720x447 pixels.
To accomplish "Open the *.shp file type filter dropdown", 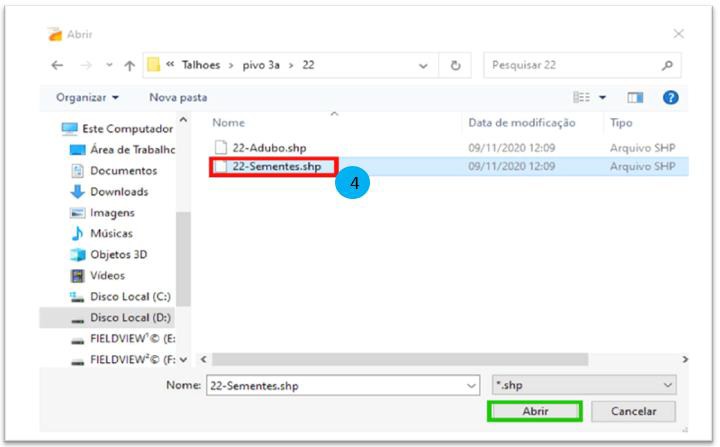I will [x=585, y=385].
